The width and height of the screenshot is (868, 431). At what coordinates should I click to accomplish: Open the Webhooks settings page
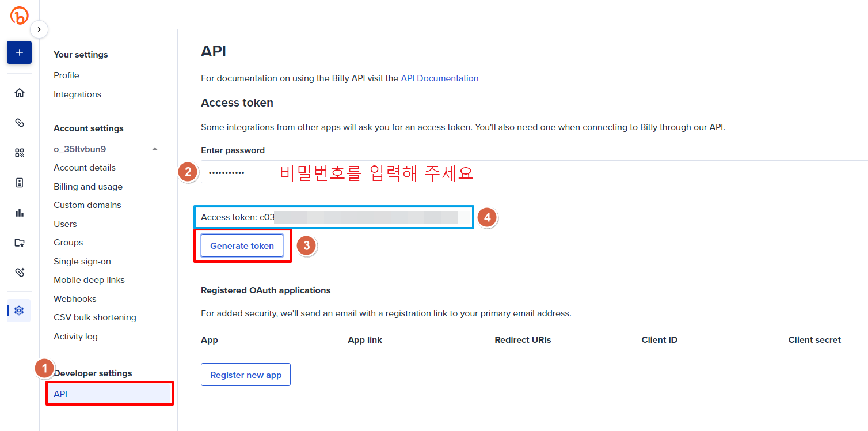click(75, 299)
